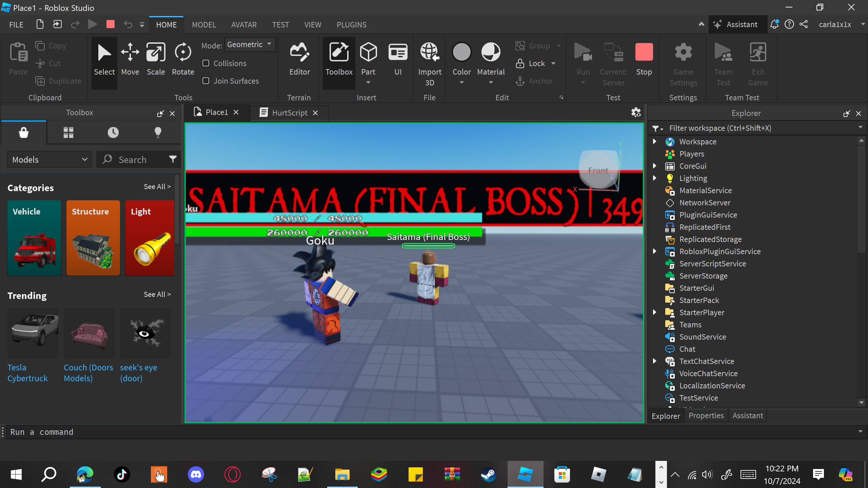Open the Toolbox Inventory grid icon
The height and width of the screenshot is (488, 868).
coord(68,133)
